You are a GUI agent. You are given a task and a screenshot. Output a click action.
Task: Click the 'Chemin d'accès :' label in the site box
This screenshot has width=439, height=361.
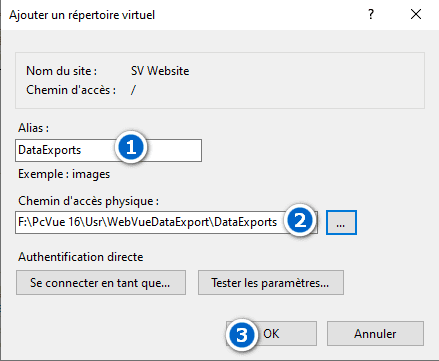tap(71, 90)
